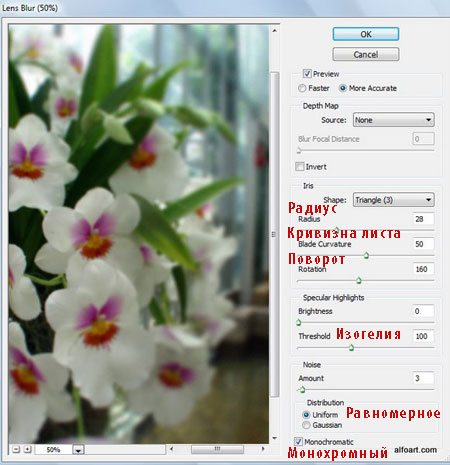Click the Brightness slider handle
Image resolution: width=450 pixels, height=465 pixels.
[x=299, y=322]
